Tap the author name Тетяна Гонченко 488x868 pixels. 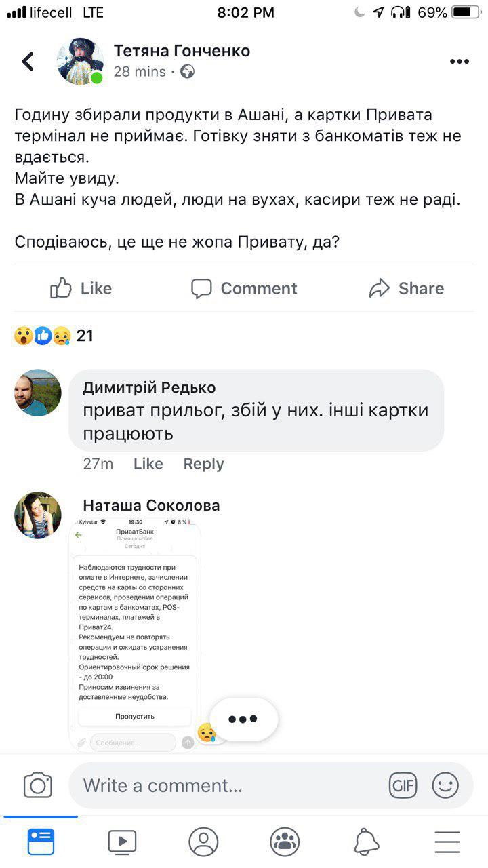[x=182, y=51]
